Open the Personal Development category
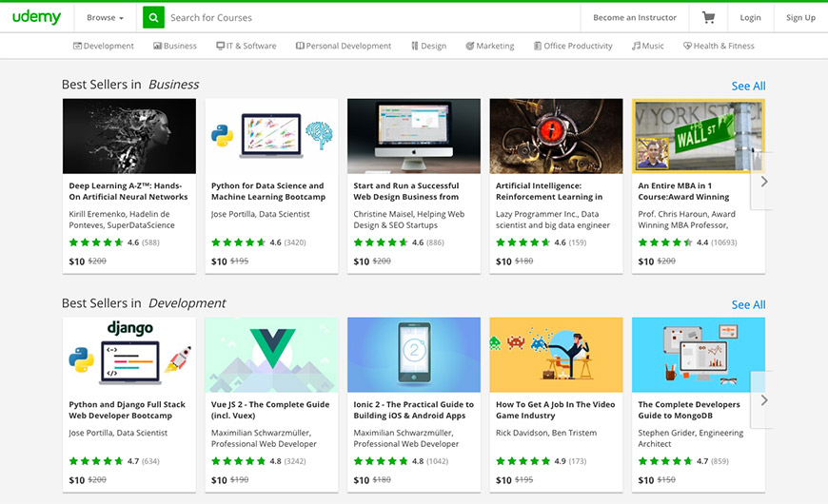 coord(344,46)
